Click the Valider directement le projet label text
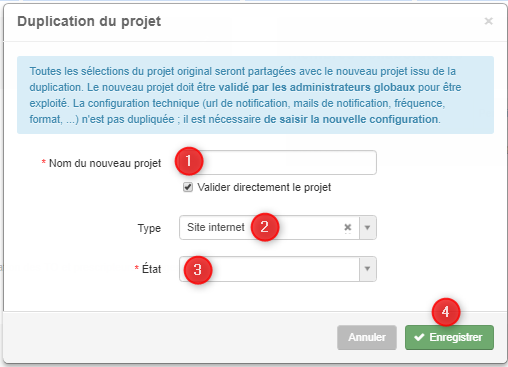Viewport: 508px width, 367px height. [264, 187]
